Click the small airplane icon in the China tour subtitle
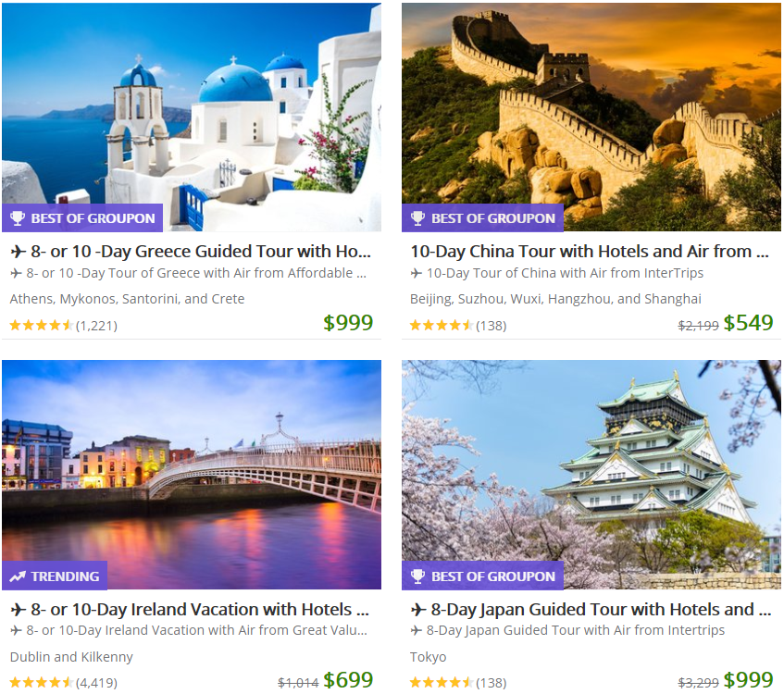 [x=416, y=273]
